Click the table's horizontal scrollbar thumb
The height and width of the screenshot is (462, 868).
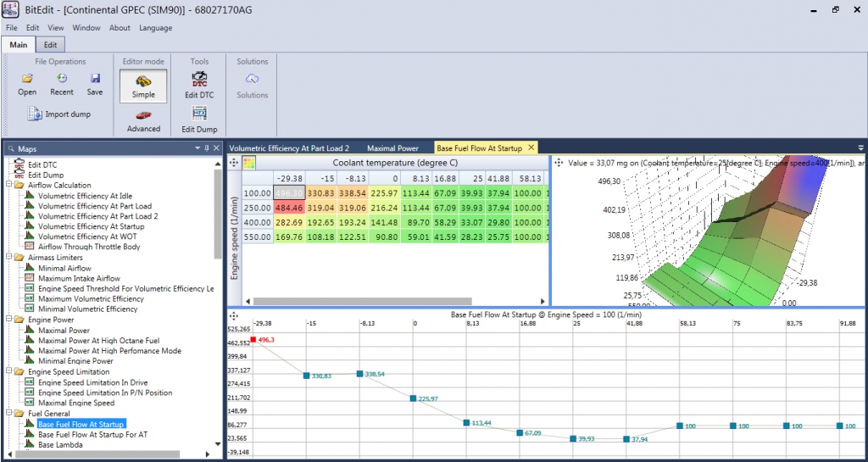pyautogui.click(x=363, y=302)
